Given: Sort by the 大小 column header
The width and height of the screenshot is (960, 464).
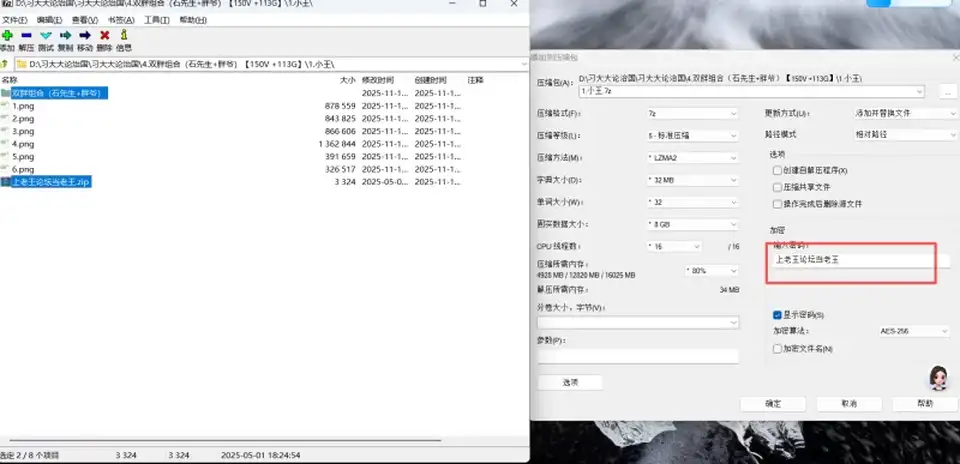Looking at the screenshot, I should pos(347,80).
